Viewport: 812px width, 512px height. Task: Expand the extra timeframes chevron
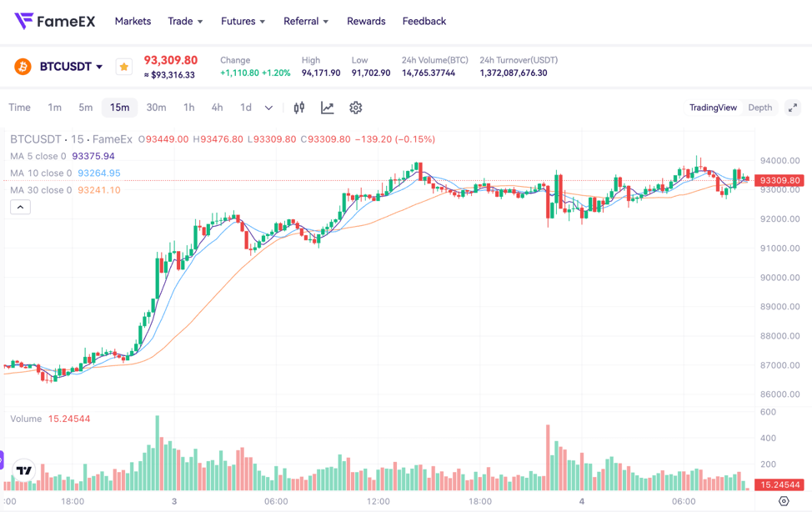[268, 108]
